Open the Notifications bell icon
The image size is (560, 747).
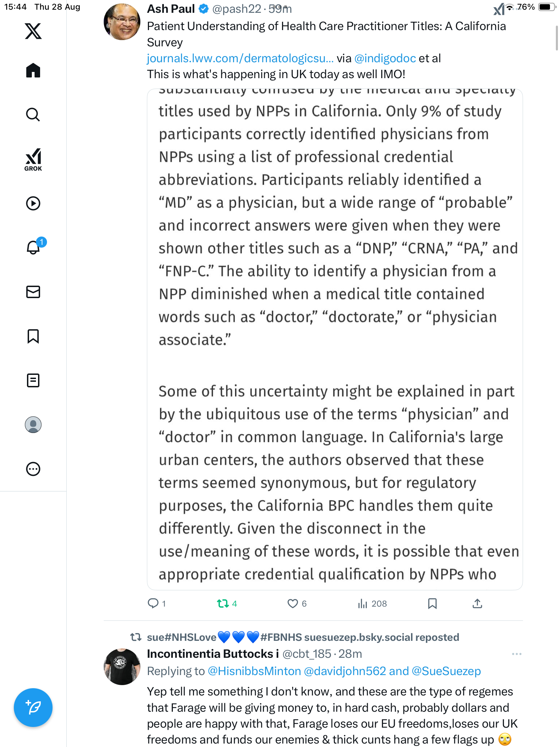[x=33, y=247]
